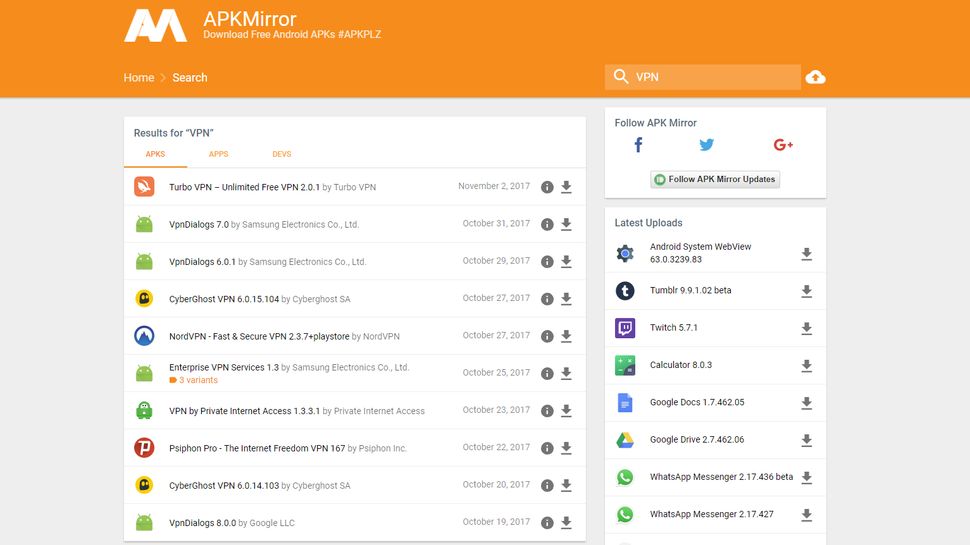Open Psiphon Pro Internet Freedom VPN link
This screenshot has width=970, height=545.
click(257, 448)
